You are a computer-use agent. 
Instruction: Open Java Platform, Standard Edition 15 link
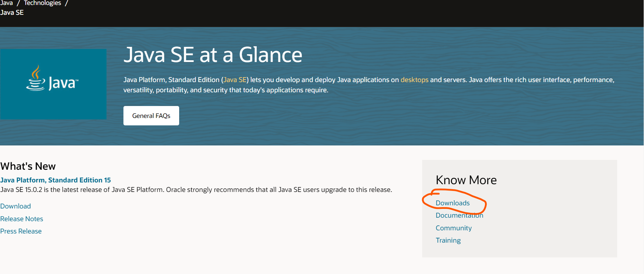(x=55, y=180)
